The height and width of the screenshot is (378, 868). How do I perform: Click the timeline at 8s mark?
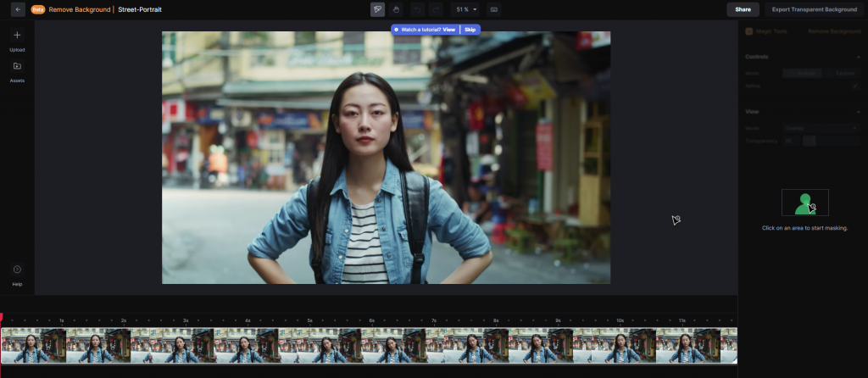[496, 320]
